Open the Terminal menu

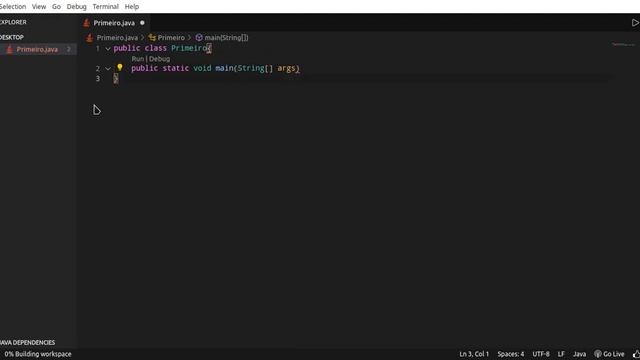click(x=105, y=7)
